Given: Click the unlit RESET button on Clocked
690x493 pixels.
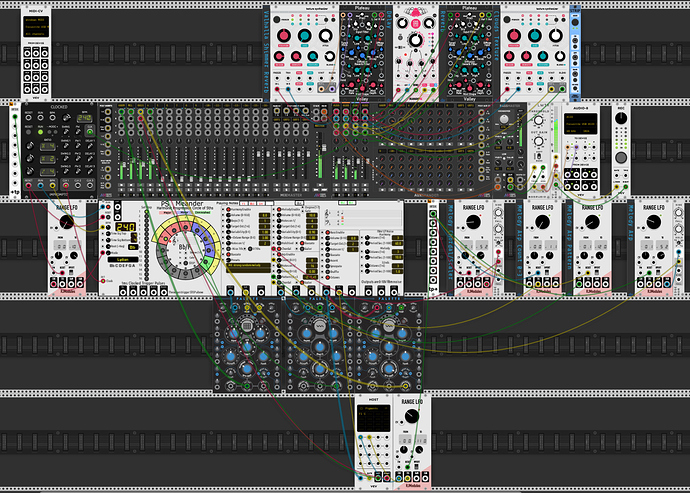Looking at the screenshot, I should [x=29, y=132].
